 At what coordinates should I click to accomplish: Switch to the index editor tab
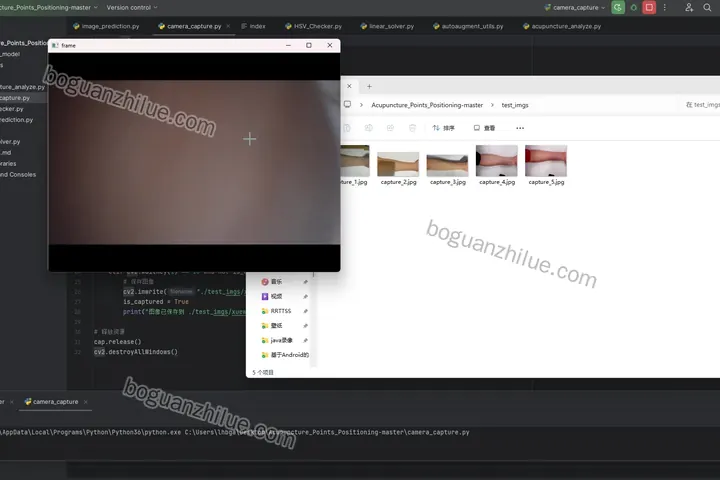[x=253, y=26]
